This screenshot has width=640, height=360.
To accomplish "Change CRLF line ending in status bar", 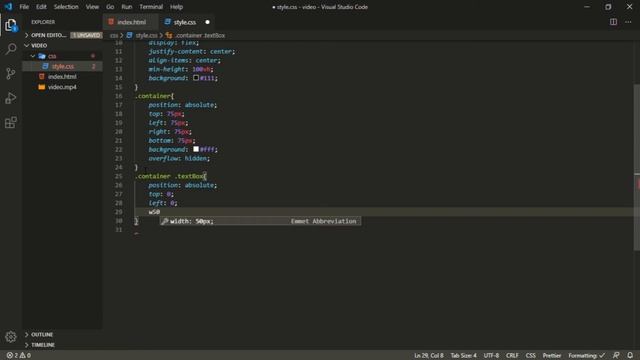I will pyautogui.click(x=512, y=356).
